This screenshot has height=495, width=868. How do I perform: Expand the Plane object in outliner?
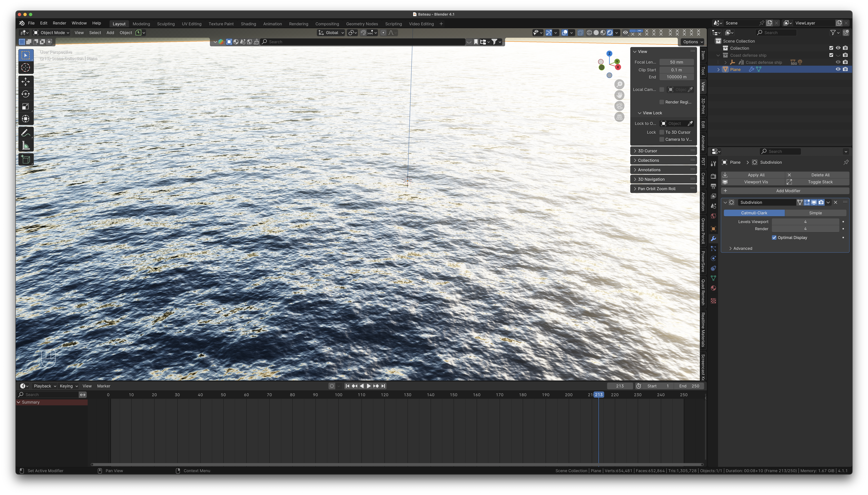pos(718,69)
